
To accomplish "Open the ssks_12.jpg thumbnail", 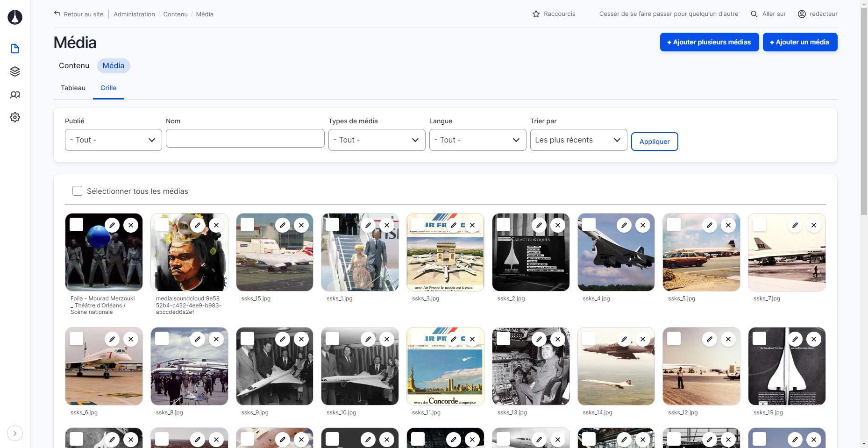I will pyautogui.click(x=702, y=366).
